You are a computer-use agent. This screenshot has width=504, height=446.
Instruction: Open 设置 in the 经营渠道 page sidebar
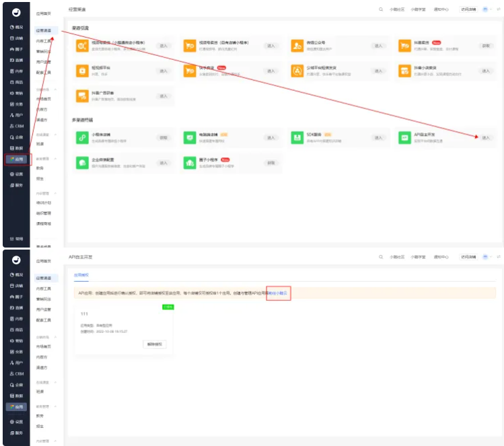pyautogui.click(x=16, y=174)
